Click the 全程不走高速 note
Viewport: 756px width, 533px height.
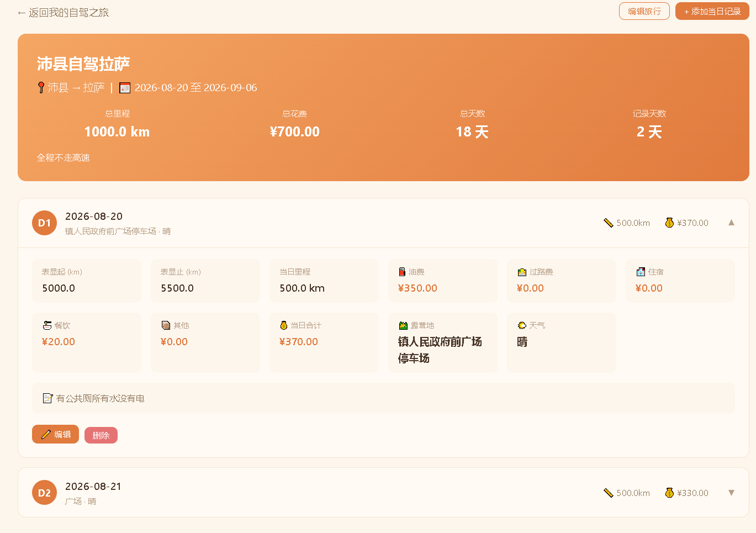[x=64, y=157]
